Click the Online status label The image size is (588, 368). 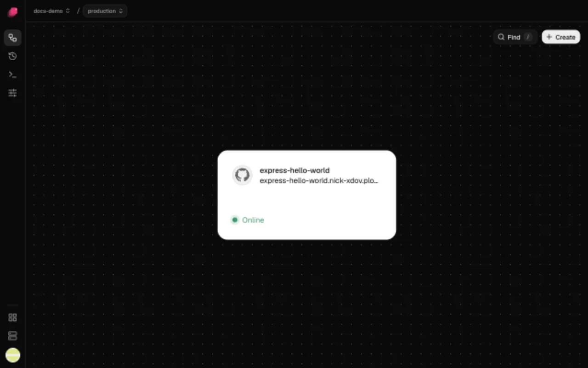(x=253, y=220)
